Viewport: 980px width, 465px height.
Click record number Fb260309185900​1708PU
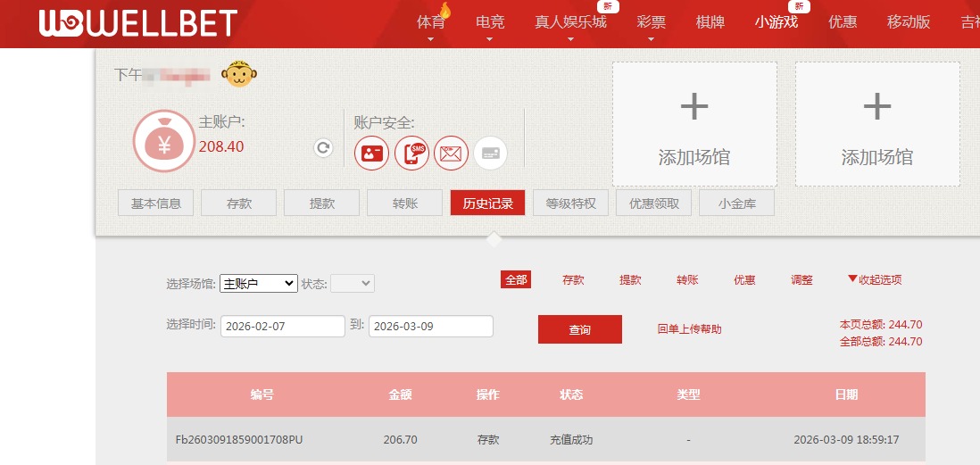tap(239, 440)
